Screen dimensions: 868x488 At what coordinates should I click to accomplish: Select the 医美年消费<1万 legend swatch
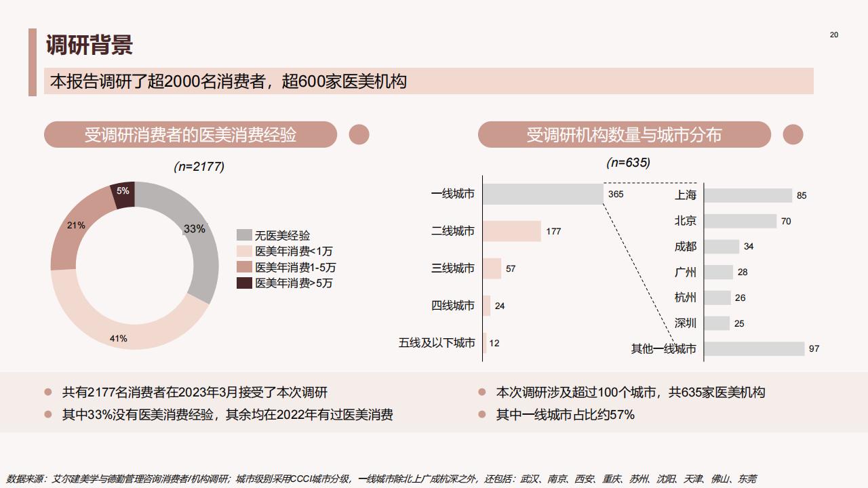[244, 251]
